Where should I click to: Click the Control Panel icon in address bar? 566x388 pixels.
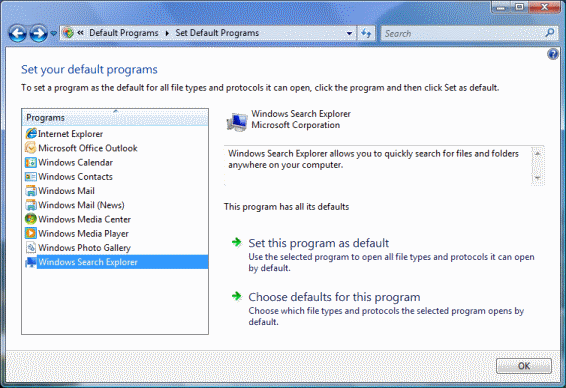click(x=68, y=33)
